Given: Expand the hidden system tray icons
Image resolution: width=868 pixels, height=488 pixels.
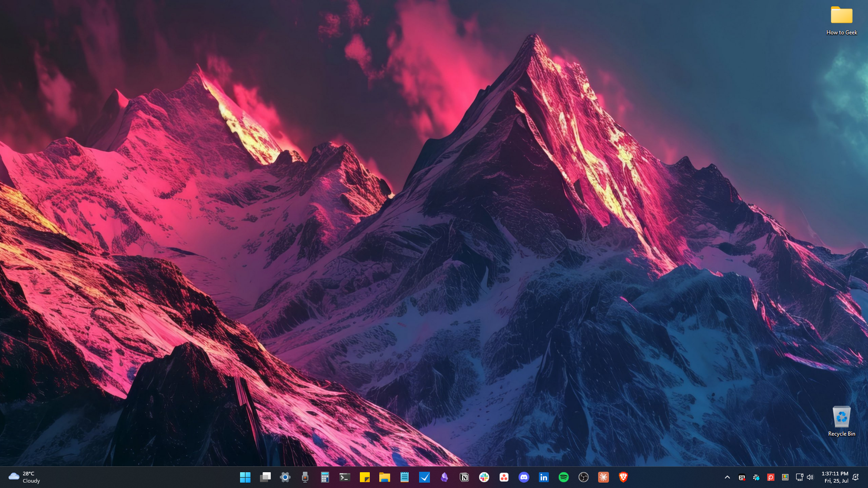Looking at the screenshot, I should click(x=726, y=477).
